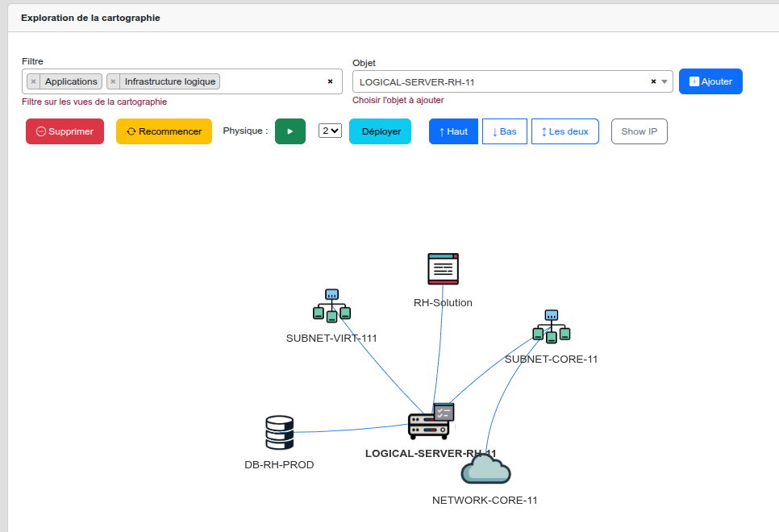779x532 pixels.
Task: Toggle the Show IP button
Action: pos(639,131)
